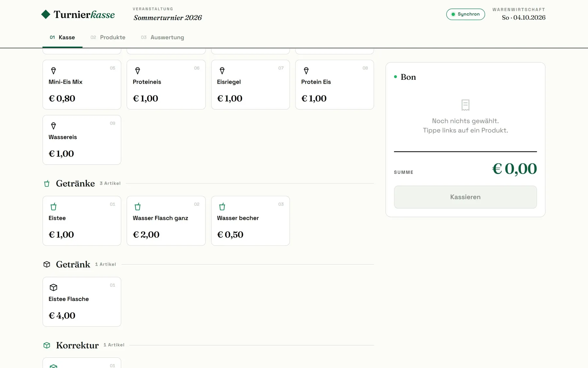Click the green diamond Turnierkasse logo
This screenshot has width=588, height=368.
coord(46,14)
